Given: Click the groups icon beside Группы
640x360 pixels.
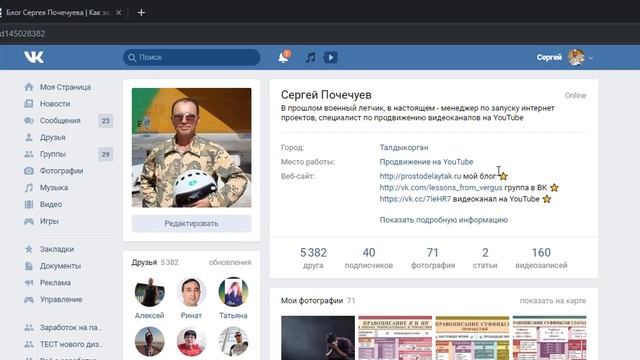Looking at the screenshot, I should 29,154.
